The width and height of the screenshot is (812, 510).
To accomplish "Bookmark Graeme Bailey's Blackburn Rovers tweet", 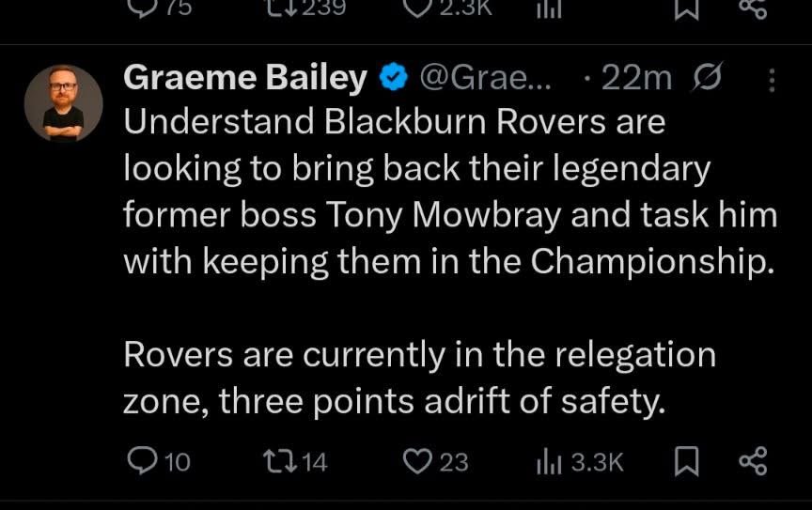I will 687,461.
